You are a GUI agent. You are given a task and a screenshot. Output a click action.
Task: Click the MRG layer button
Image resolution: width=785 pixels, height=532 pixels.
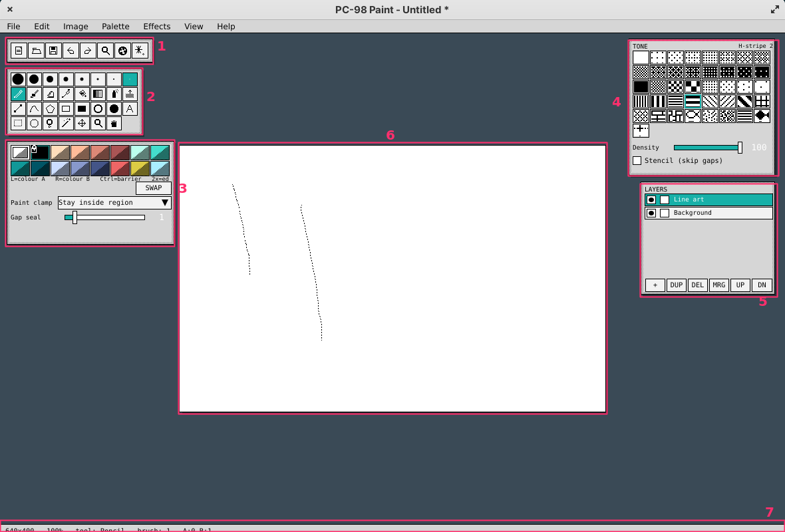719,285
